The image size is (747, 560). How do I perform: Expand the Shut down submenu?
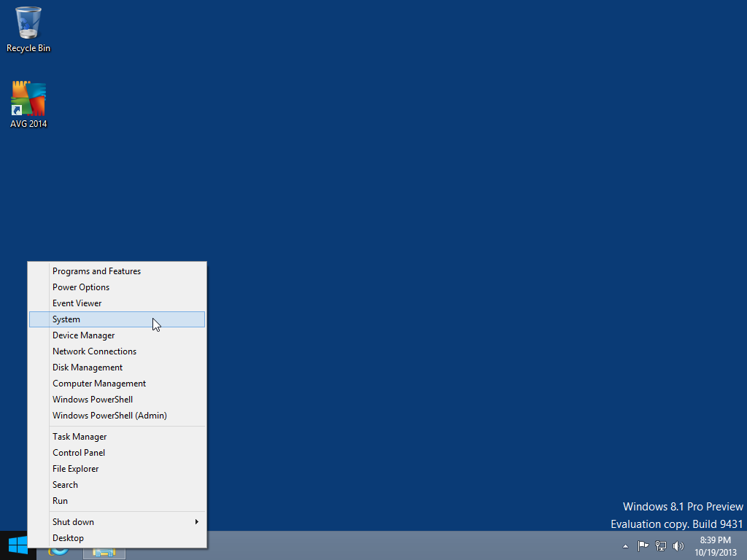click(117, 522)
